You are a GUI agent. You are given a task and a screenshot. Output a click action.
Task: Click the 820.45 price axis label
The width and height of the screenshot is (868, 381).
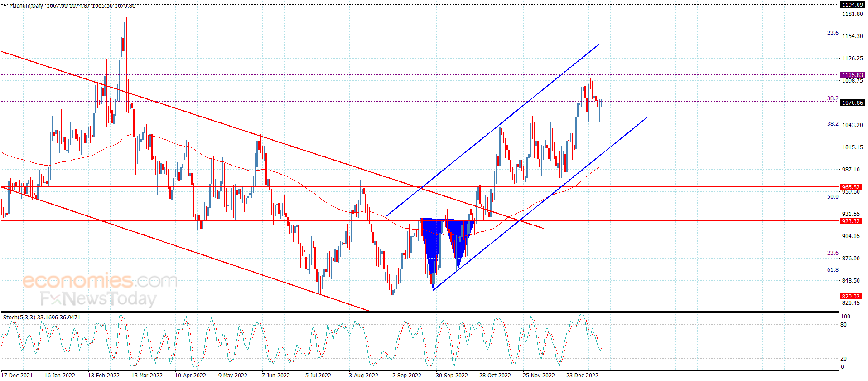click(x=851, y=303)
